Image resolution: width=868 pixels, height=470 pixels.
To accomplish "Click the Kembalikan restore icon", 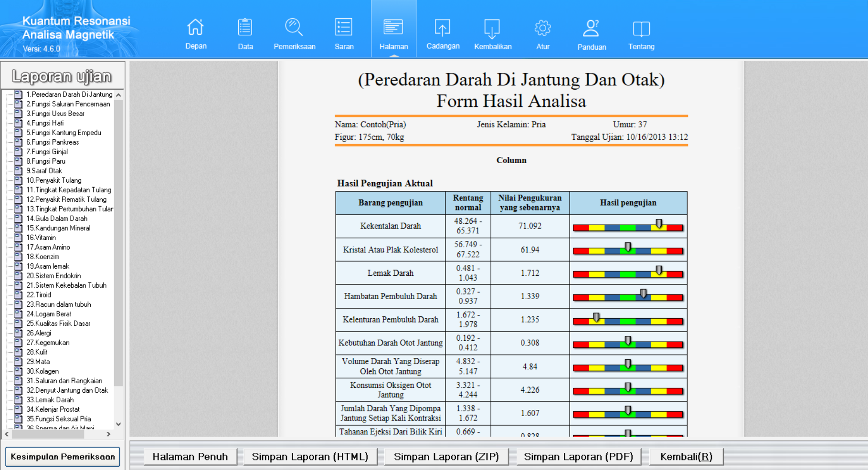I will tap(492, 28).
